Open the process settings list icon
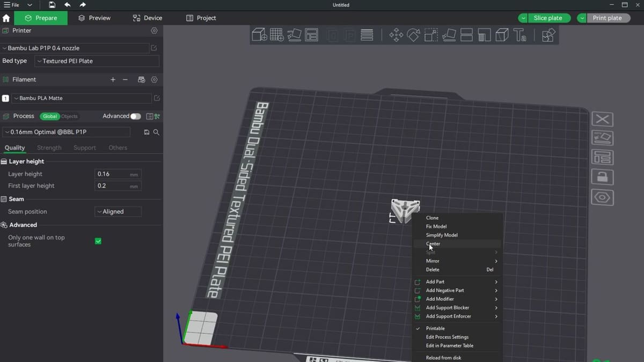The width and height of the screenshot is (644, 362). pos(150,116)
